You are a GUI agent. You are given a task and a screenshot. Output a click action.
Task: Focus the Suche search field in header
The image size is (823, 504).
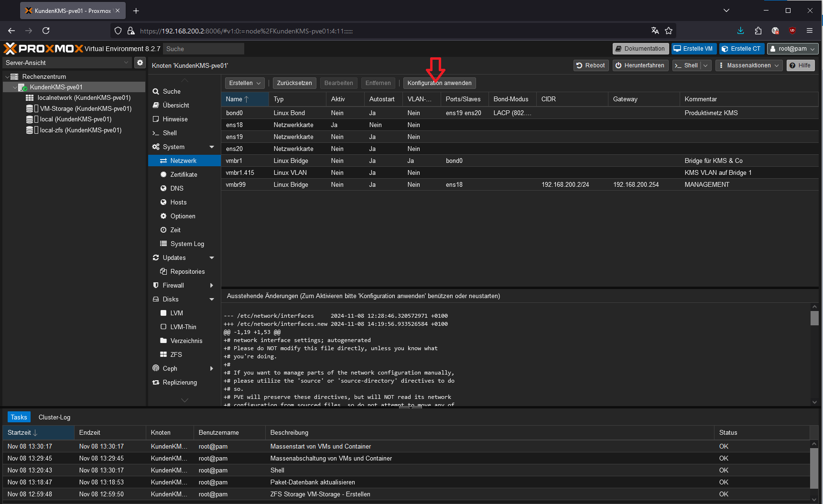(x=203, y=49)
